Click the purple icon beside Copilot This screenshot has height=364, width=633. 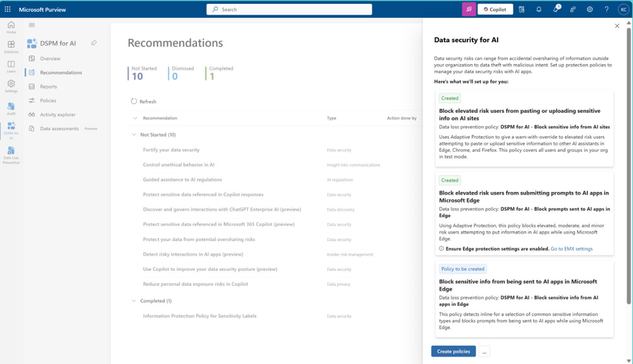[469, 9]
